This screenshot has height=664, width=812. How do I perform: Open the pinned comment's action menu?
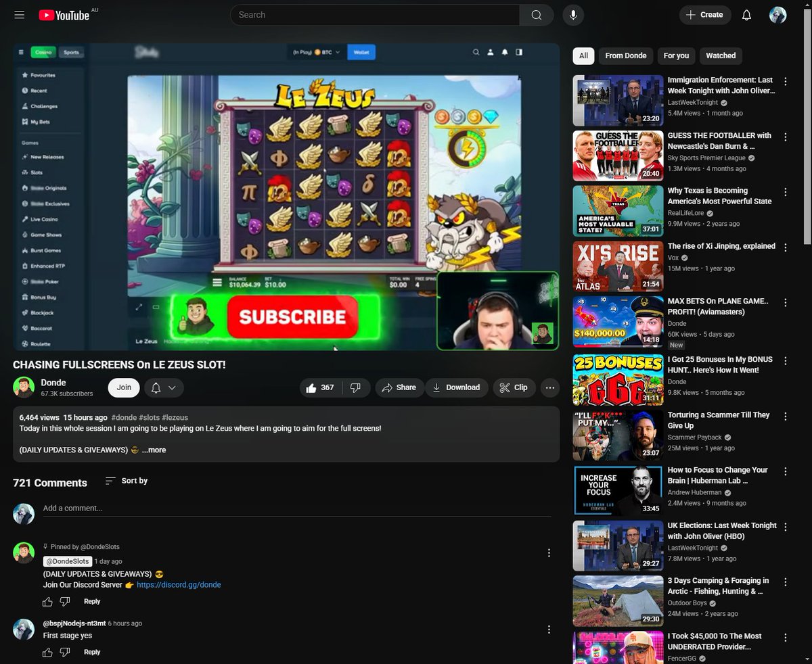pyautogui.click(x=549, y=553)
